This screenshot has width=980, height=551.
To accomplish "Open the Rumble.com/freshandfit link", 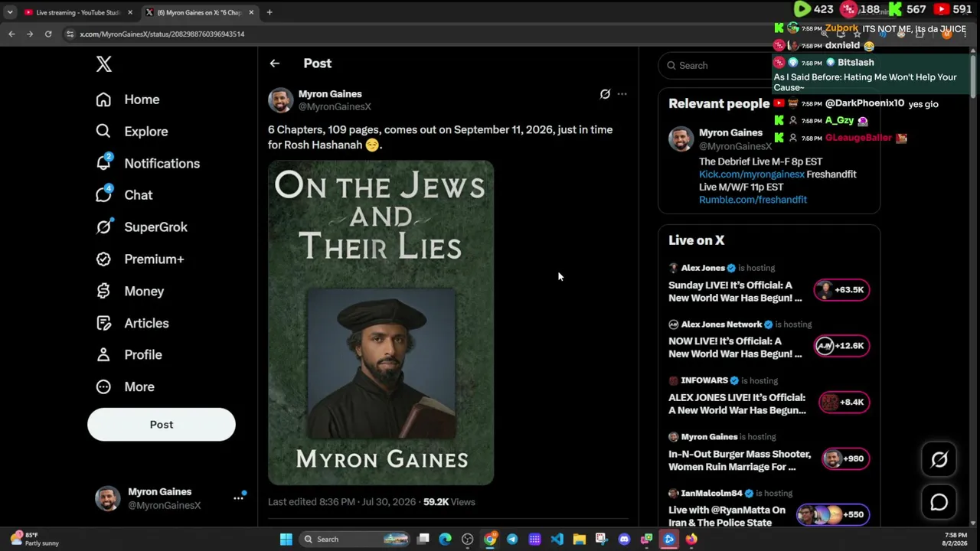I will [x=753, y=200].
